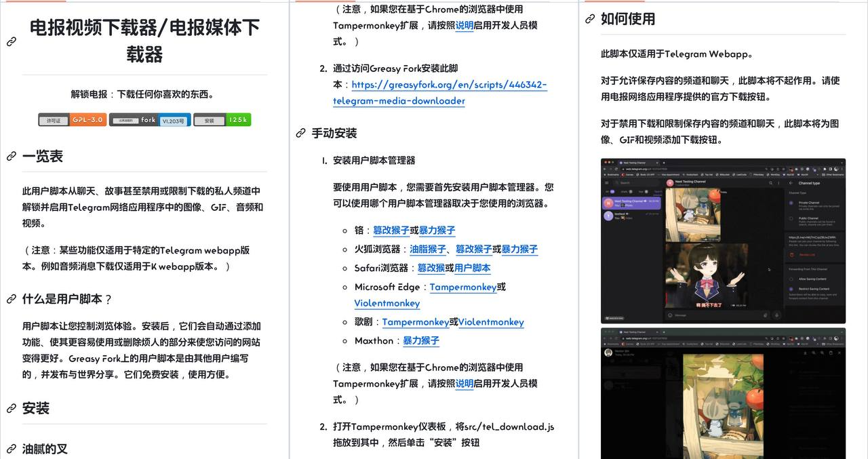868x459 pixels.
Task: Open Violentmonkey link for Microsoft Edge
Action: pyautogui.click(x=387, y=304)
